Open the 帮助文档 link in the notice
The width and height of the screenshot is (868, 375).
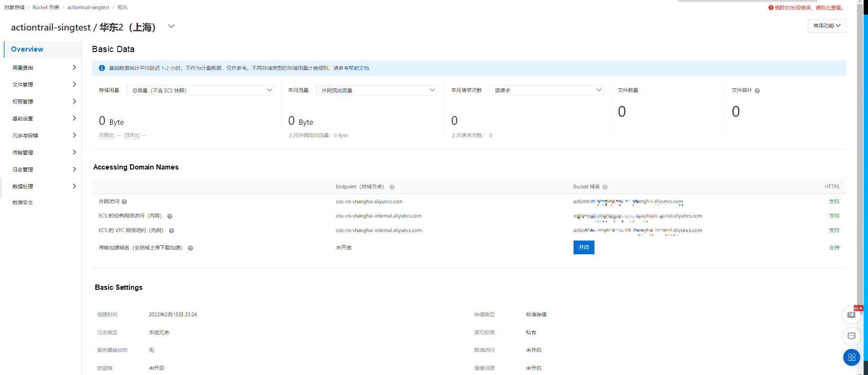[359, 68]
